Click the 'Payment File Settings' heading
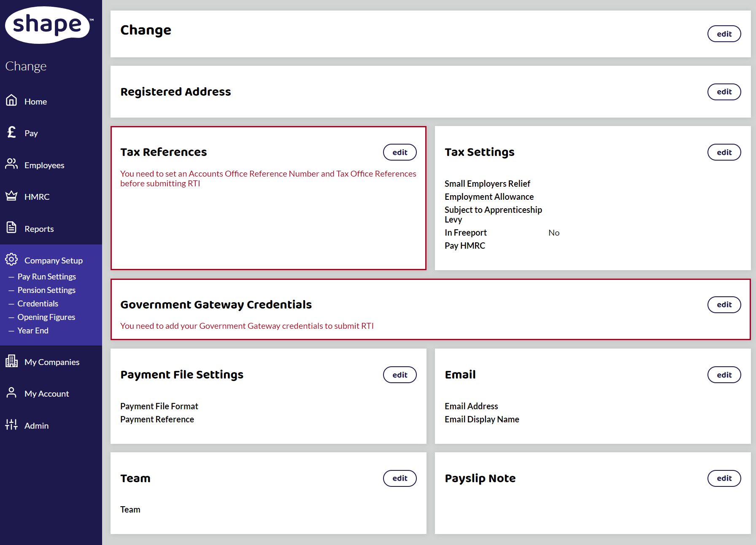 [x=182, y=375]
